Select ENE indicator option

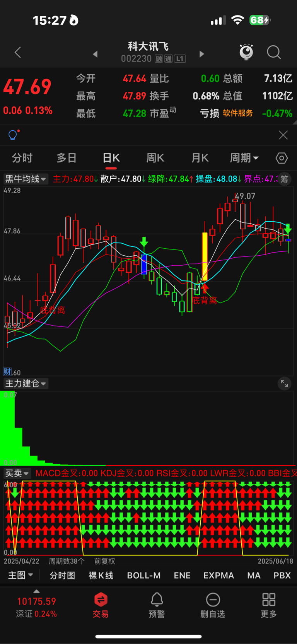click(x=182, y=576)
